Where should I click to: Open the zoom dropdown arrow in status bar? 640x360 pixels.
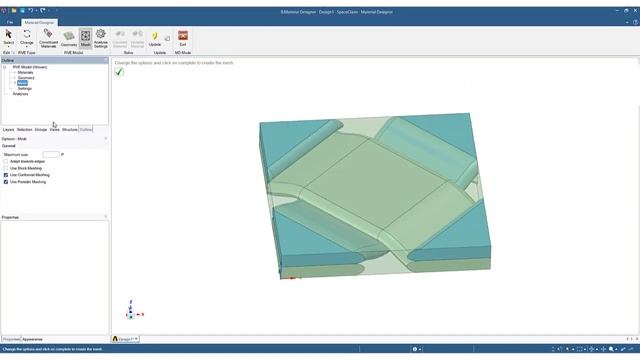[616, 349]
